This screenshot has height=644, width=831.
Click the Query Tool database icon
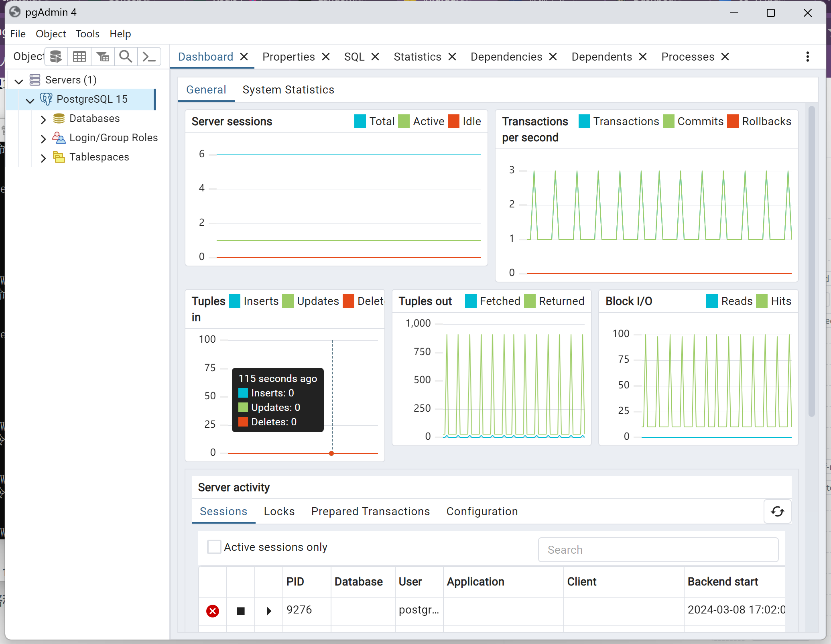[56, 57]
